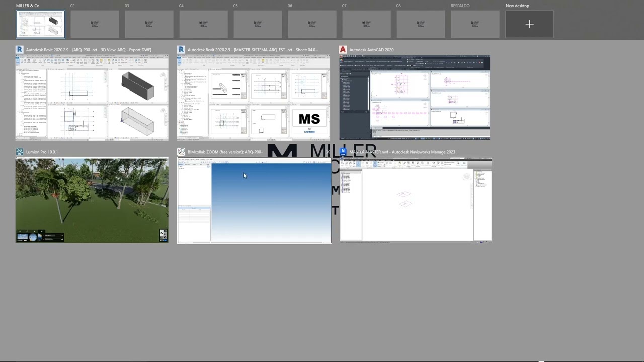644x362 pixels.
Task: Switch to virtual desktop 02
Action: [x=95, y=24]
